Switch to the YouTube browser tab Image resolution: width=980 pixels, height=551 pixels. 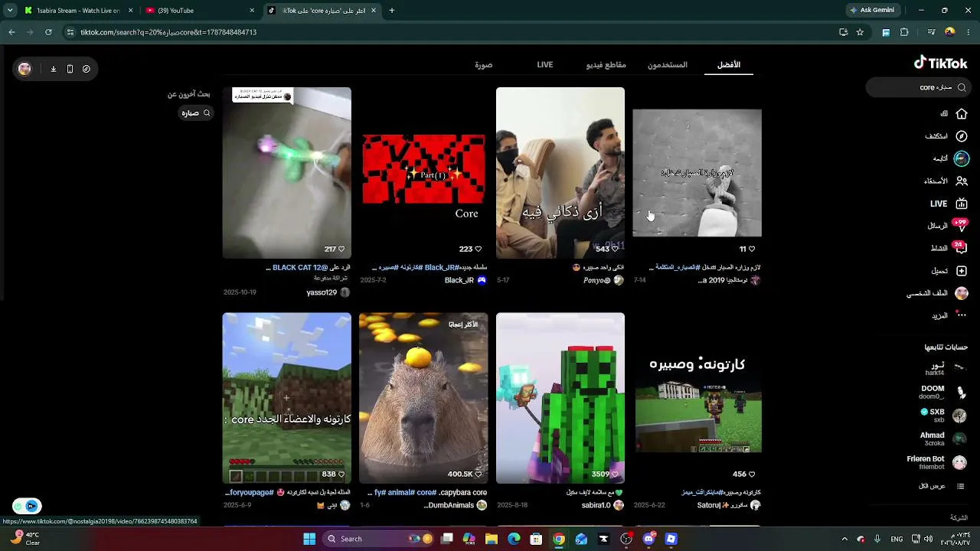click(199, 11)
